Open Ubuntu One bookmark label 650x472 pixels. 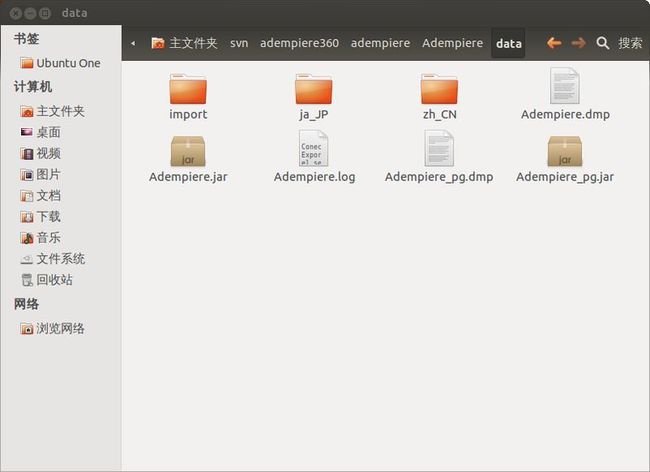[x=68, y=63]
